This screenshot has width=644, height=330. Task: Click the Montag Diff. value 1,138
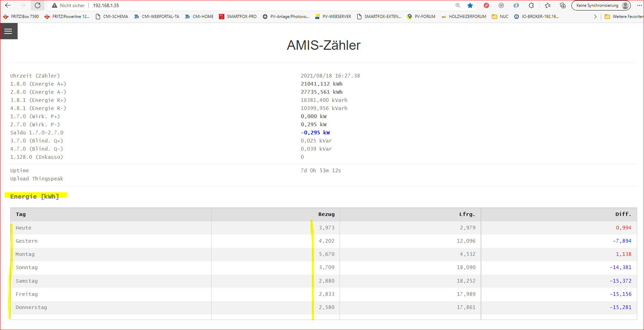click(624, 254)
